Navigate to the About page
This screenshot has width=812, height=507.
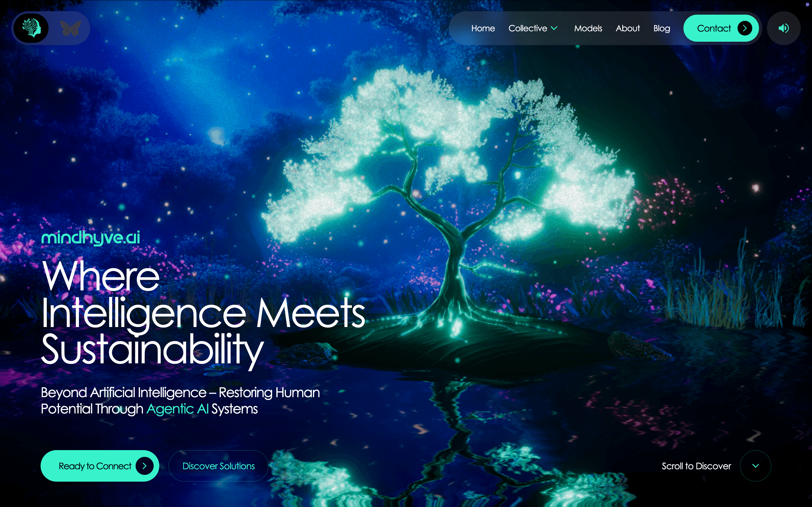point(627,28)
